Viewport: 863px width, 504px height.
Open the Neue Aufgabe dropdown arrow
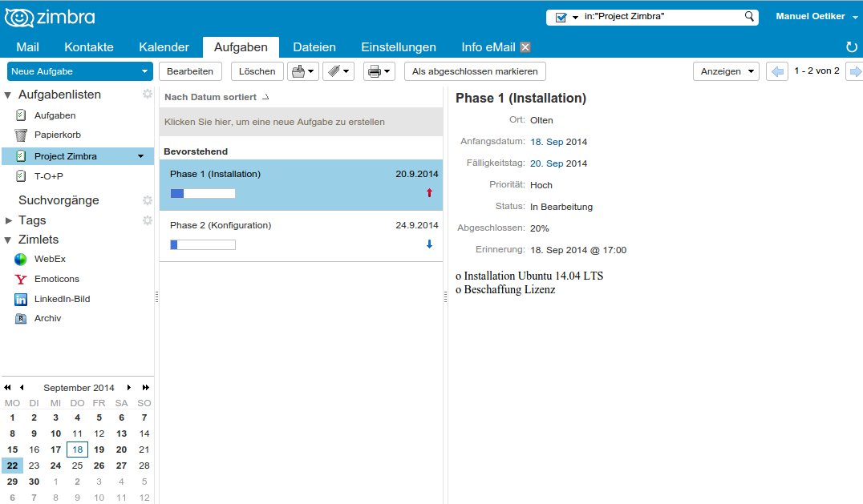[x=144, y=71]
